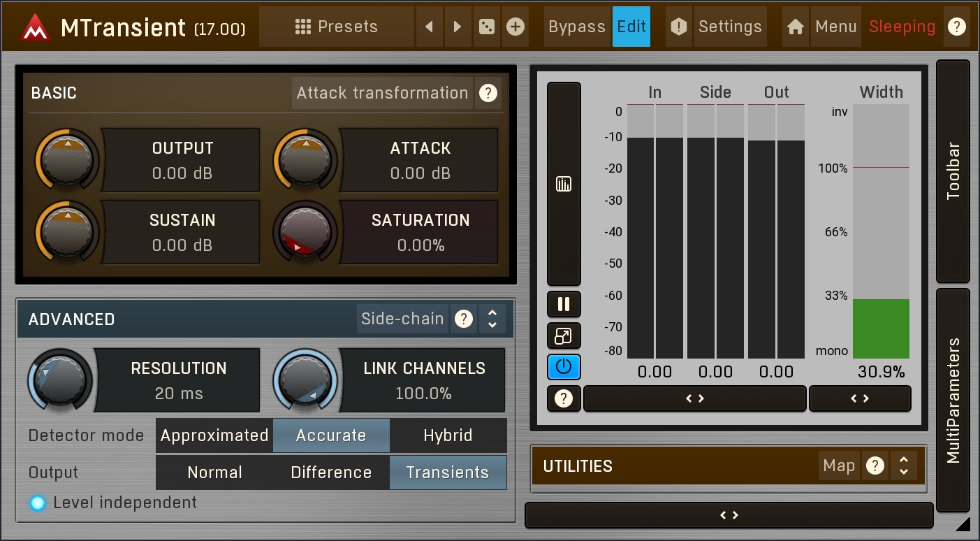Click the Home icon in the header

click(795, 27)
